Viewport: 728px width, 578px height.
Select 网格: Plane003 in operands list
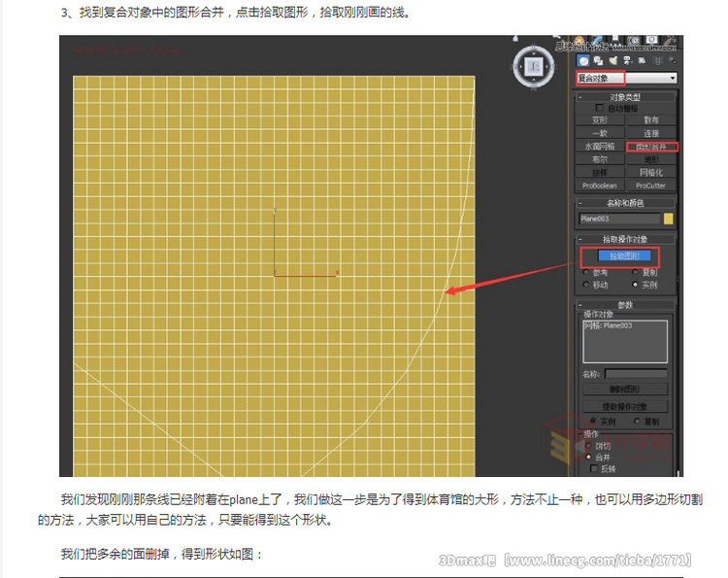(609, 325)
